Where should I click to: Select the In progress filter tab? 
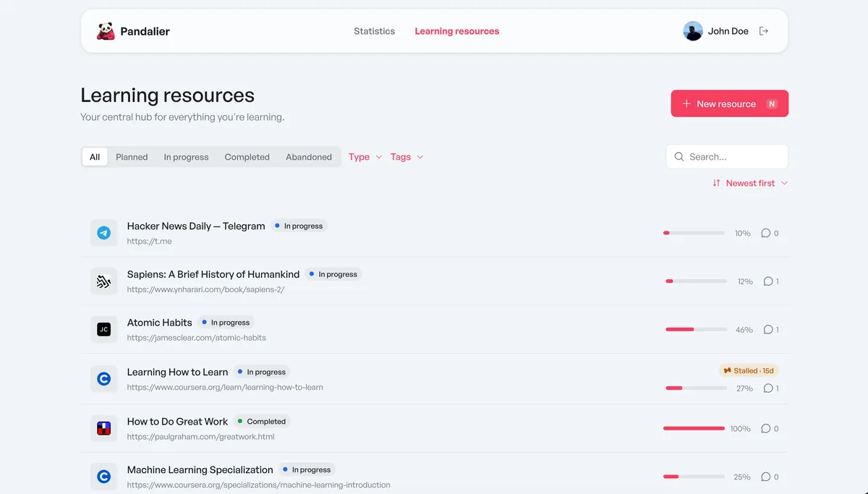[186, 157]
